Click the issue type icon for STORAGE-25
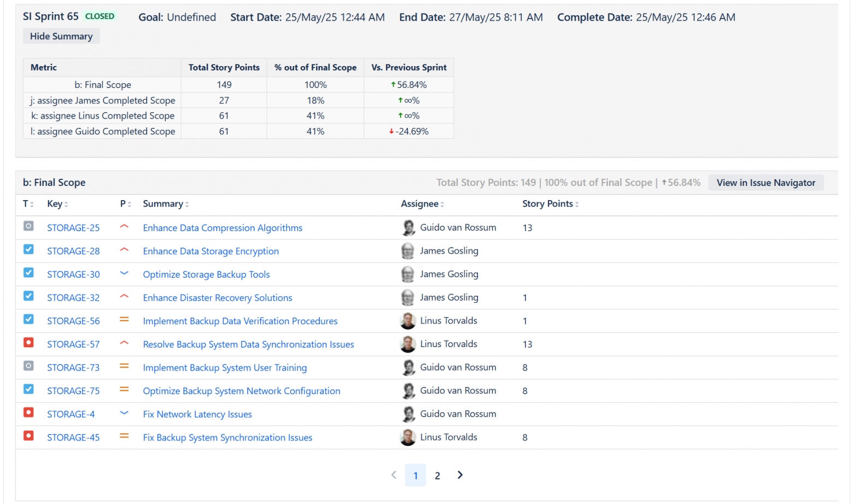 pos(29,226)
